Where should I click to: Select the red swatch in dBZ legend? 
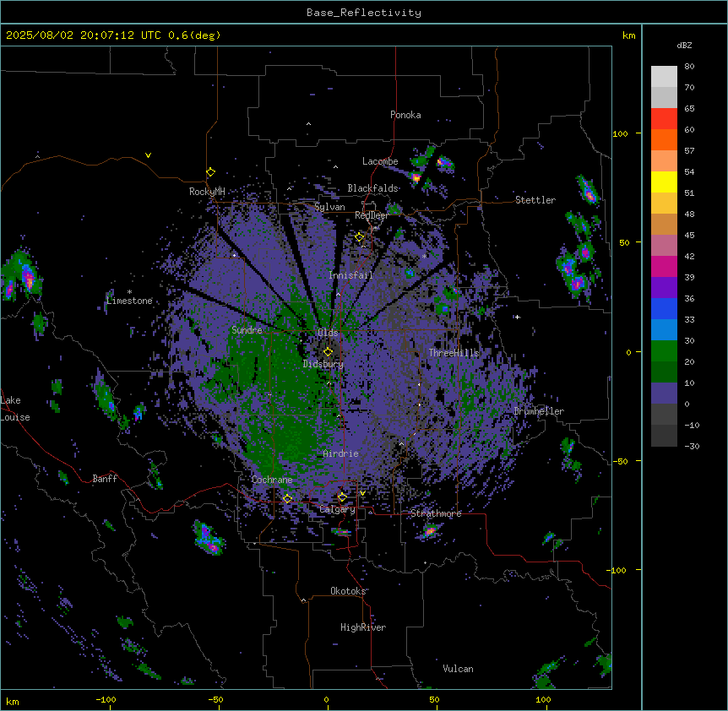(664, 119)
